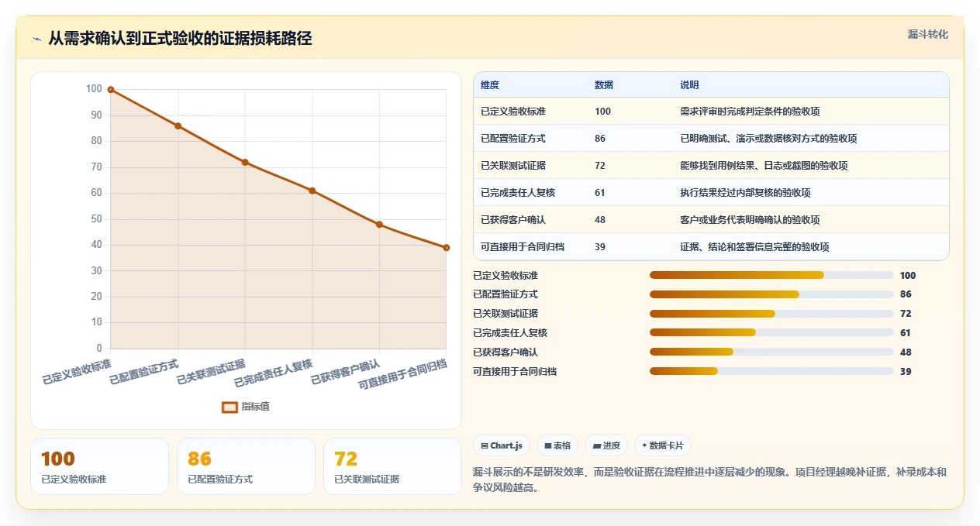
Task: Click description 证据、结论和签署信息完整的验收项
Action: [754, 247]
